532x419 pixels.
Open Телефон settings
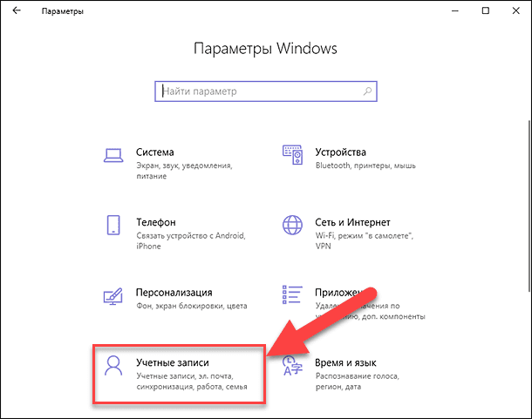pyautogui.click(x=156, y=222)
